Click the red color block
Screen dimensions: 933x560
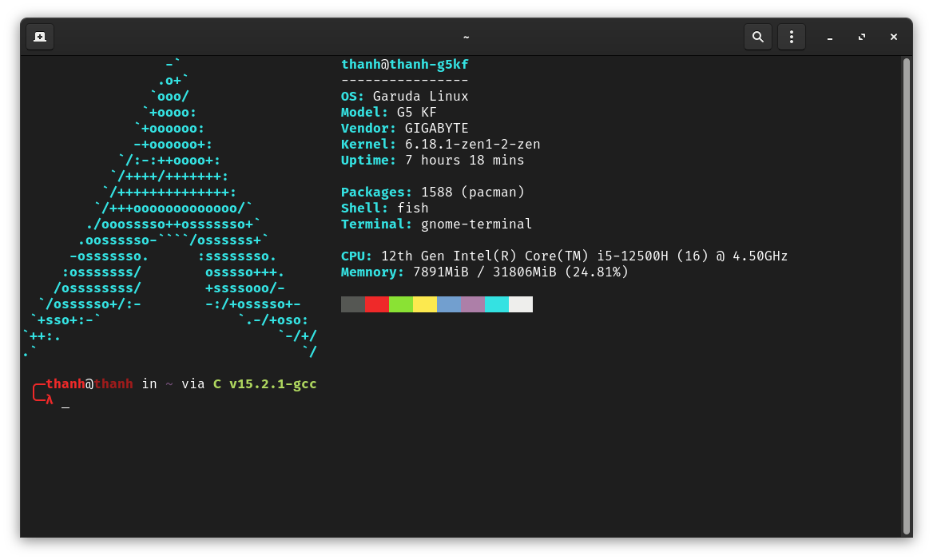point(377,304)
